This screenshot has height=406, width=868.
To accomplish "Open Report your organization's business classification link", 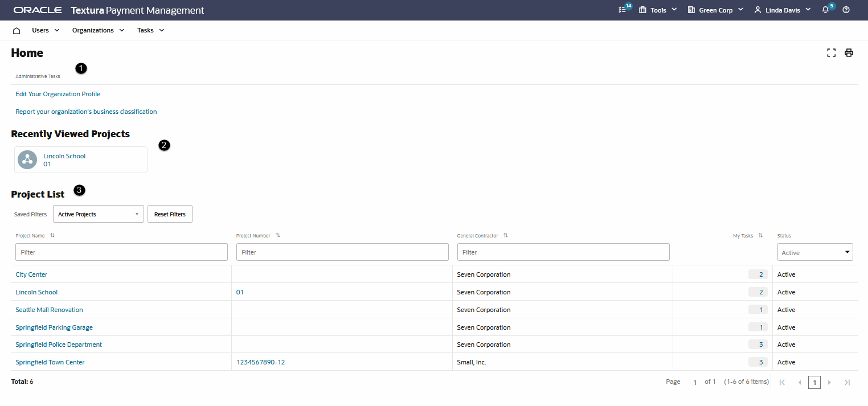I will (x=86, y=112).
